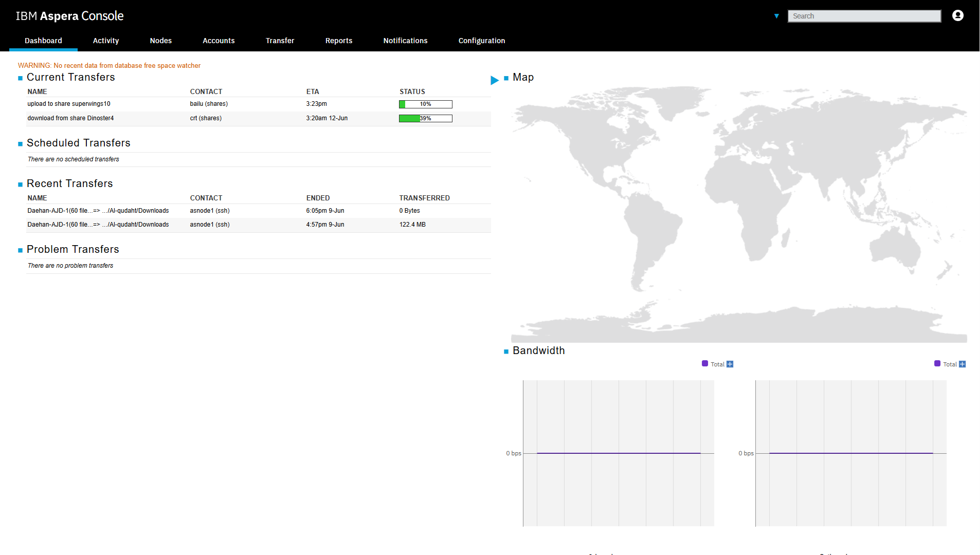
Task: Click the IBM Aspera Console logo
Action: pos(70,16)
